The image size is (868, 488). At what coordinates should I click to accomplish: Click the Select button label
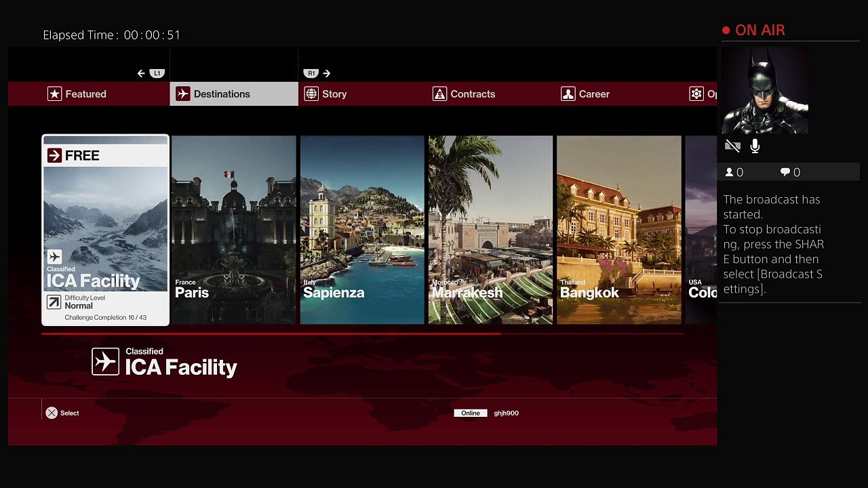[70, 413]
